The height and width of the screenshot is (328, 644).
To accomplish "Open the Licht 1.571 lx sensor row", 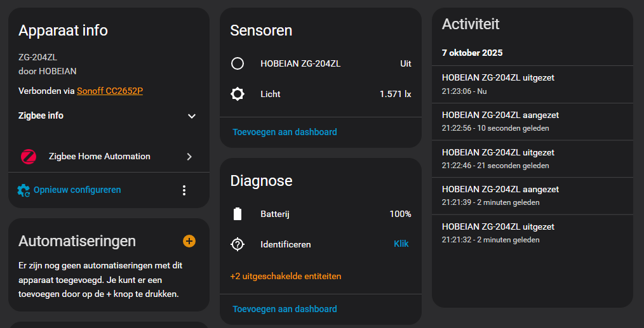I will coord(321,95).
